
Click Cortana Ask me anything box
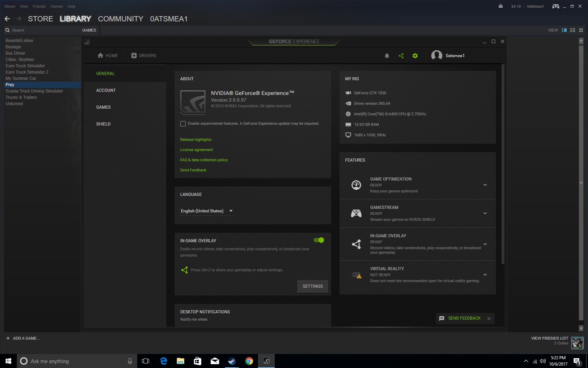point(77,361)
